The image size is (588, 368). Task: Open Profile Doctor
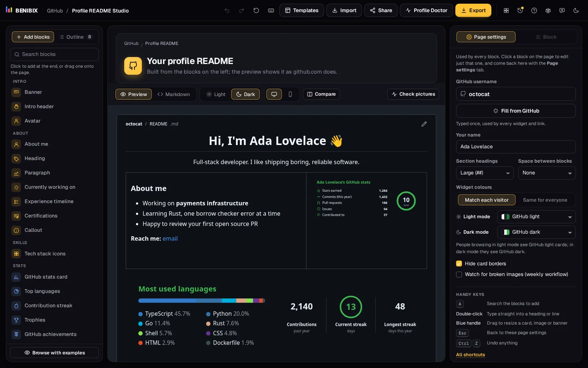point(426,10)
